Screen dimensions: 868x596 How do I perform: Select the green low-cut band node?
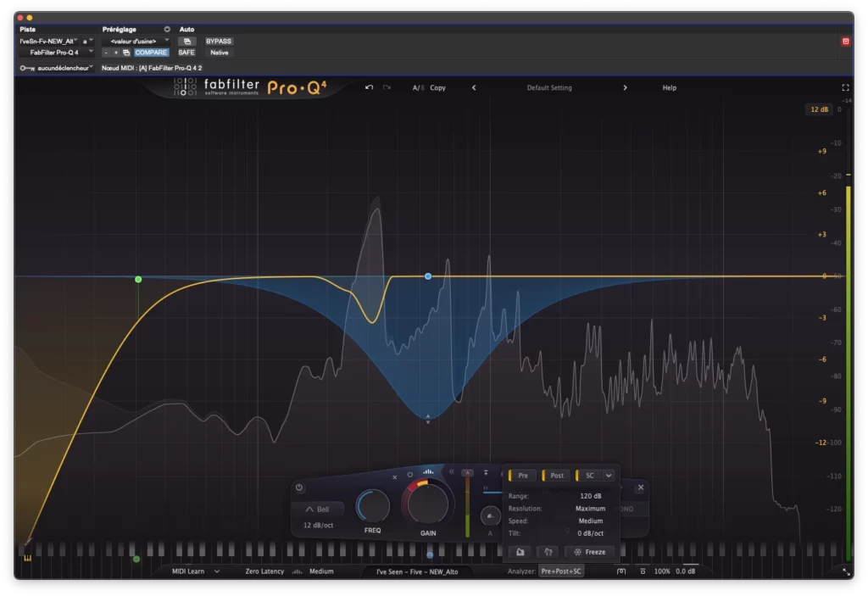click(138, 279)
